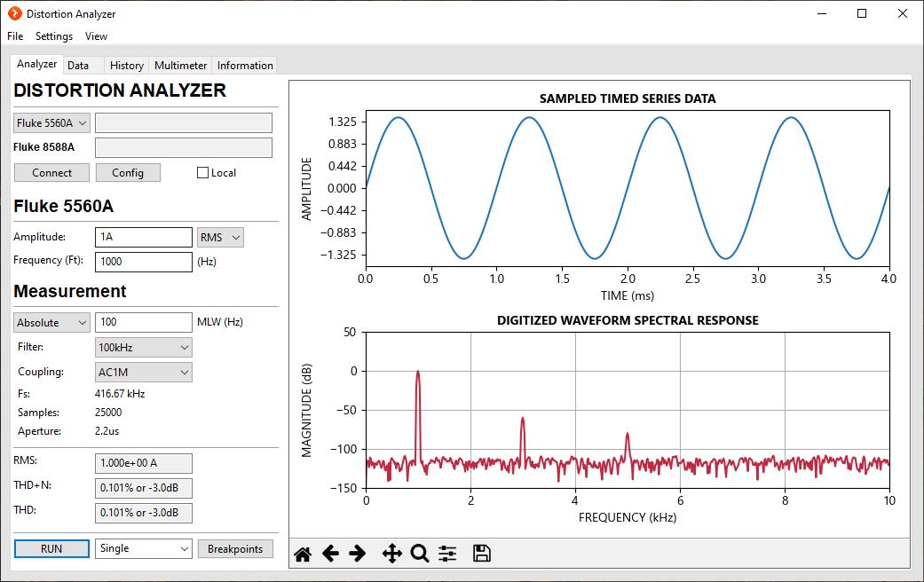This screenshot has height=582, width=924.
Task: Click the spectral response plot
Action: pyautogui.click(x=628, y=410)
